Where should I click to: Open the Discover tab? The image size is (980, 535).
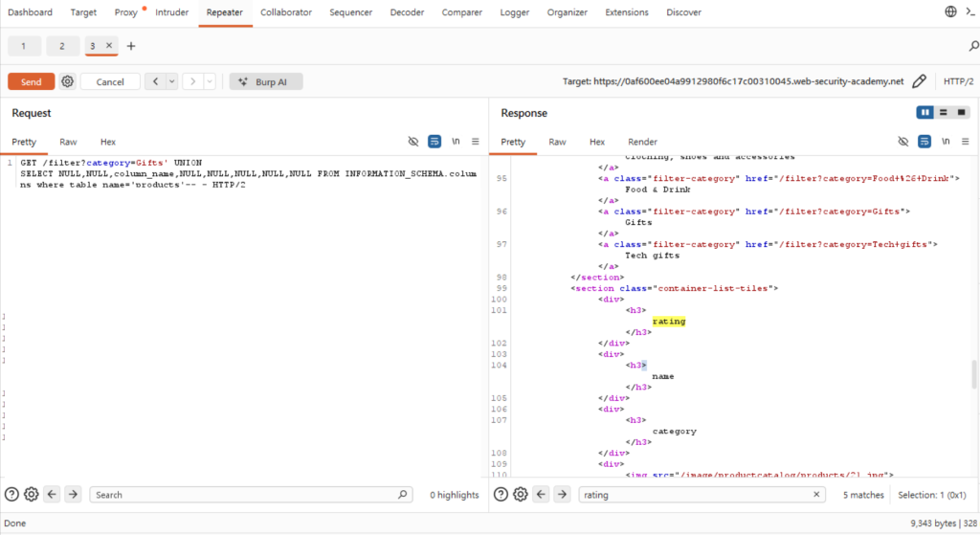pos(683,12)
